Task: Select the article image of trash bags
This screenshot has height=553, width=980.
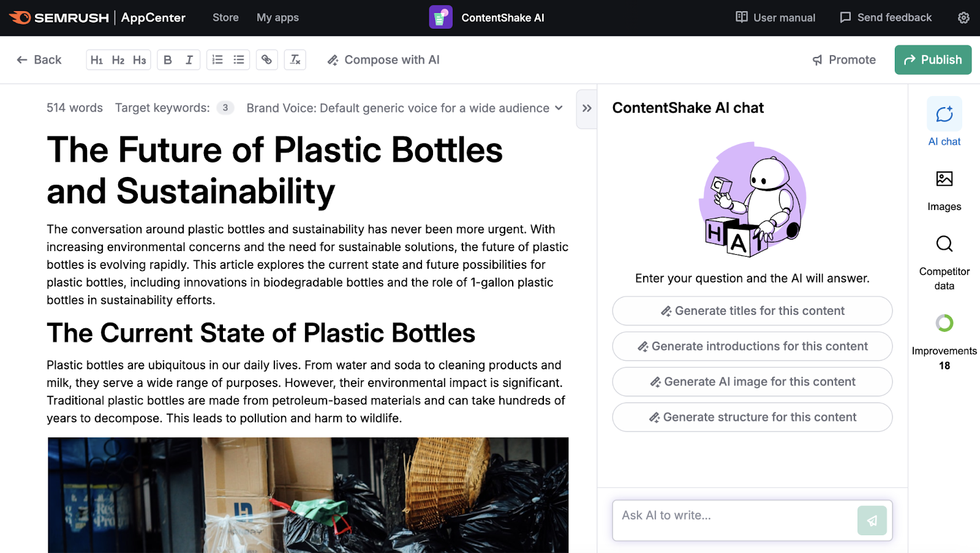Action: [x=308, y=495]
